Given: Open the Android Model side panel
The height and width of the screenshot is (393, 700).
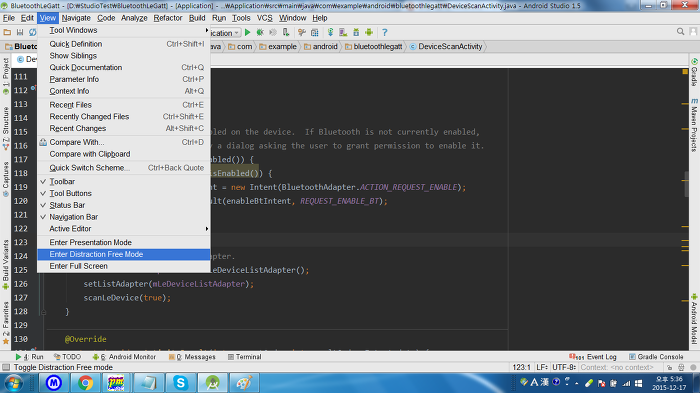Looking at the screenshot, I should click(x=694, y=318).
